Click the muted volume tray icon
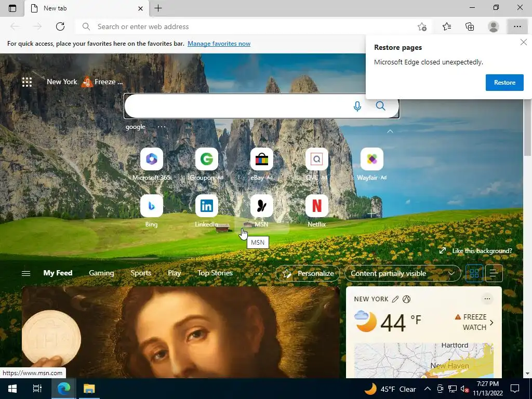 464,389
